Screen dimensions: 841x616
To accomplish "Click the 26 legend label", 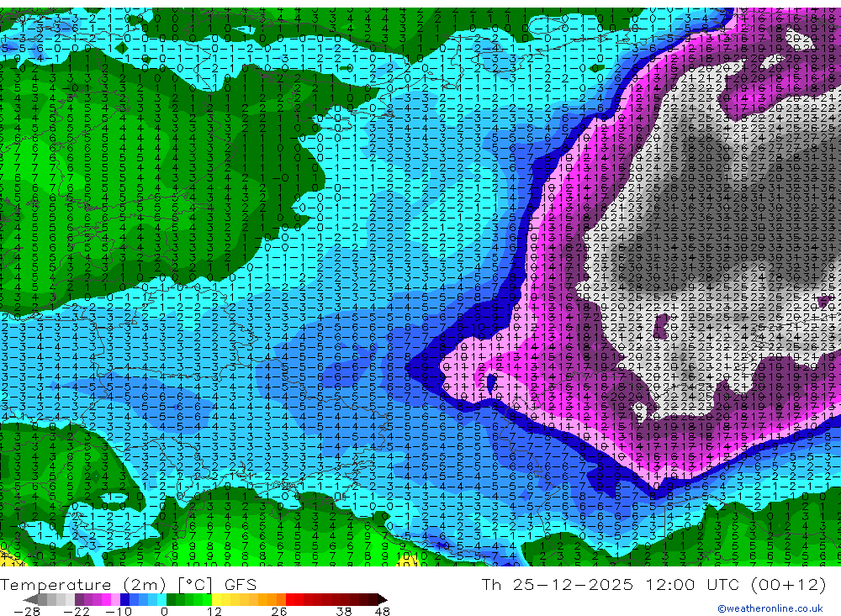I will click(279, 612).
